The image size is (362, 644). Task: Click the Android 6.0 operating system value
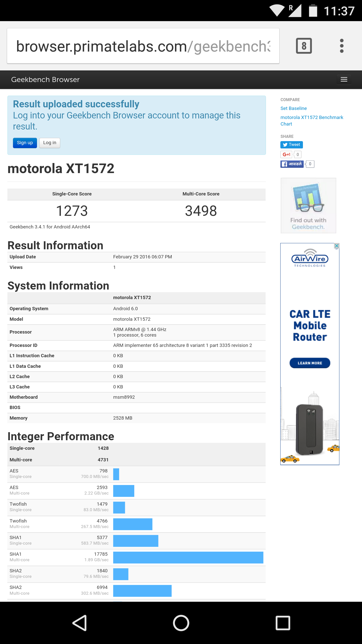click(x=125, y=309)
